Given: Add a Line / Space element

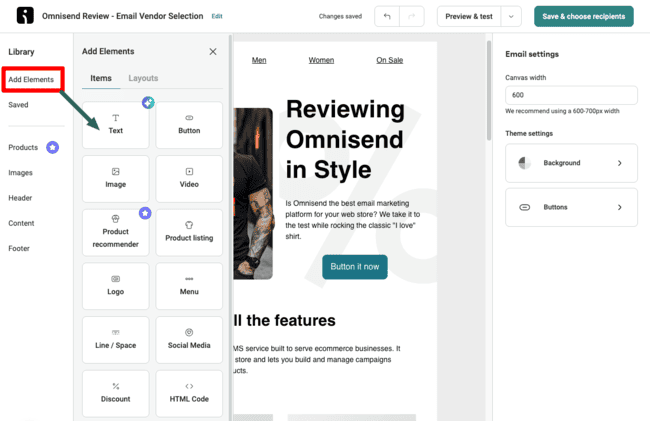Looking at the screenshot, I should (x=115, y=340).
